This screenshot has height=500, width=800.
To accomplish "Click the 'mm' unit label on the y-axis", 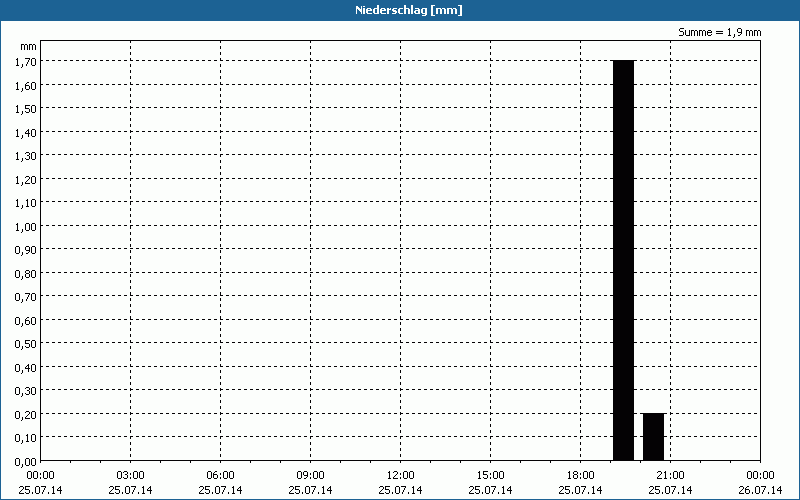I will point(29,46).
